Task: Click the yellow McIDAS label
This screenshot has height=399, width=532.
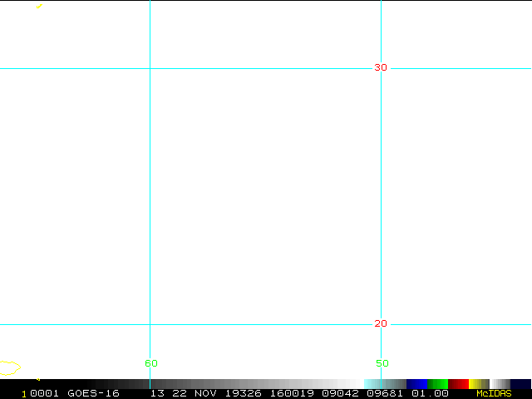Action: [x=494, y=393]
